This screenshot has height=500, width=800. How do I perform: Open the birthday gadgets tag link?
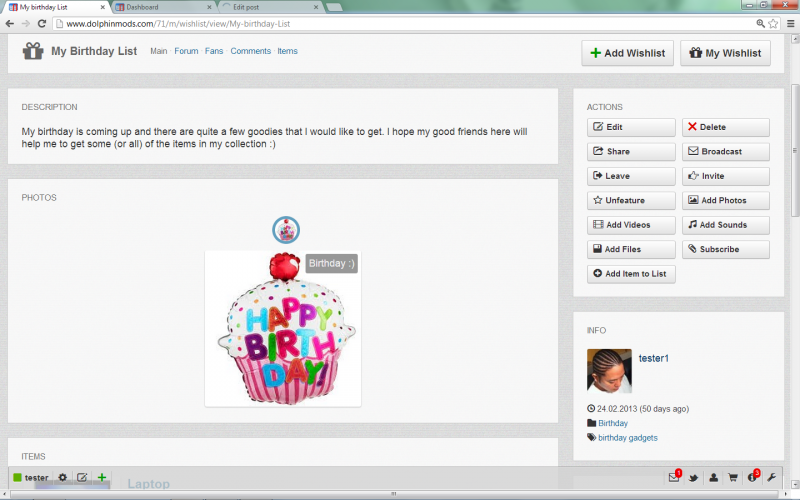628,437
